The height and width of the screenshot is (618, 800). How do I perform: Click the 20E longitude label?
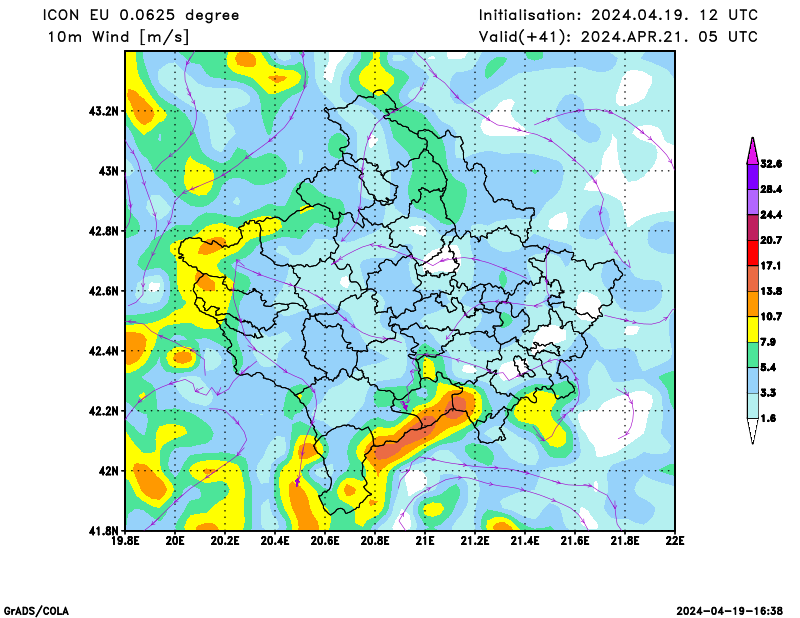[x=176, y=541]
